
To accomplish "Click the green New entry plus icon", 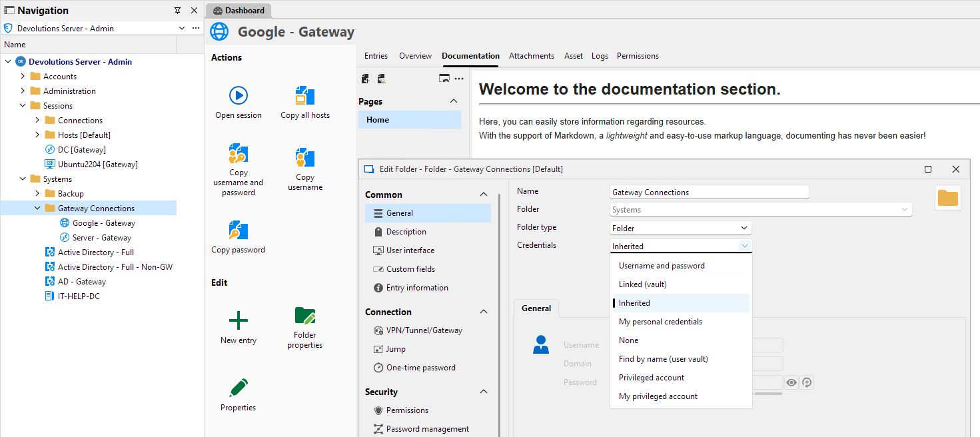I will [239, 320].
